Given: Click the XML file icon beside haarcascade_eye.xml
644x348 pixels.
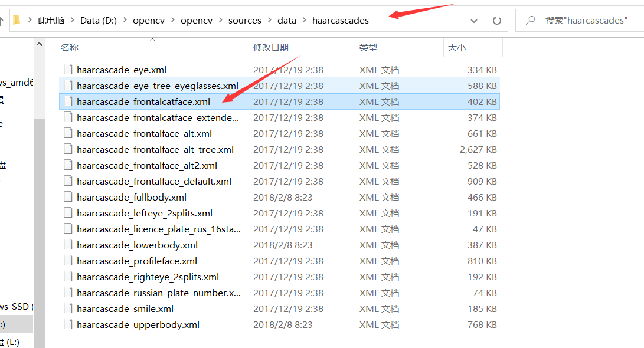Looking at the screenshot, I should click(67, 70).
